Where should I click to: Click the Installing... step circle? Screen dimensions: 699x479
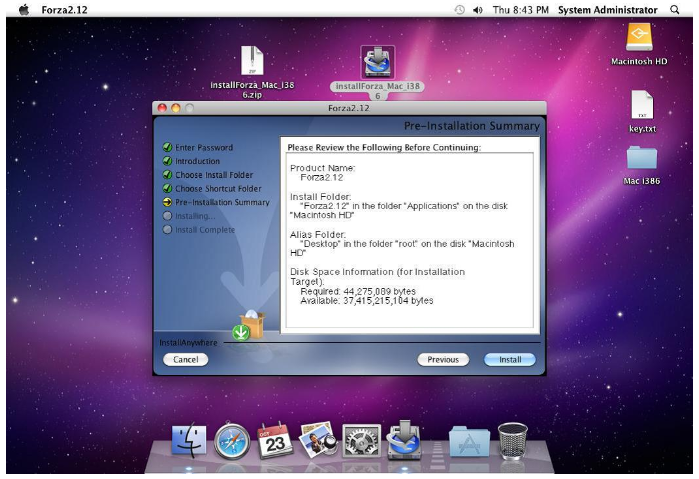[168, 216]
